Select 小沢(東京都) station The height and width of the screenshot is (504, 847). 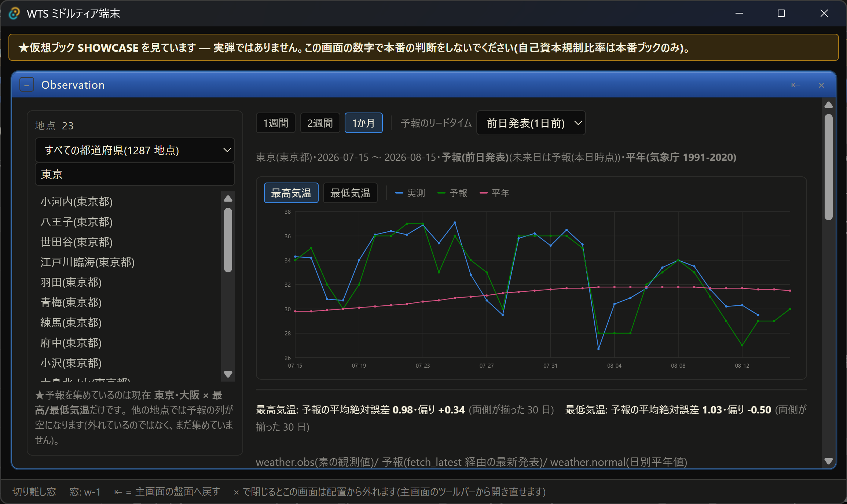pos(71,363)
